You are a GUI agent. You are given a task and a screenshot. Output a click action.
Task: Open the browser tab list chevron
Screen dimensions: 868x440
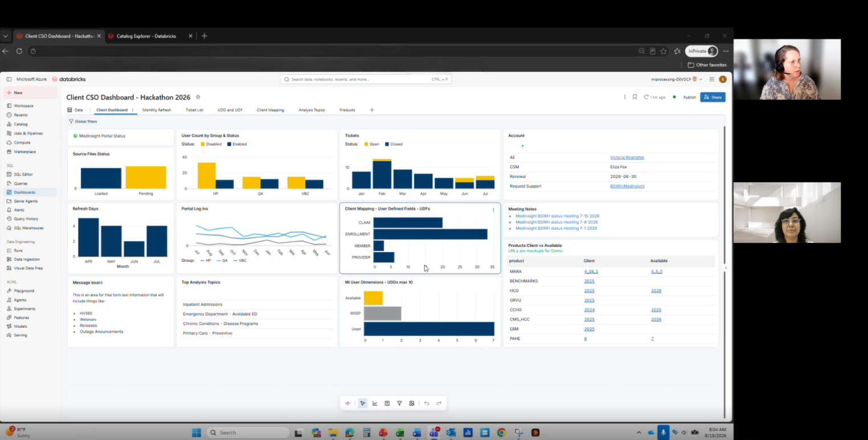coord(6,36)
